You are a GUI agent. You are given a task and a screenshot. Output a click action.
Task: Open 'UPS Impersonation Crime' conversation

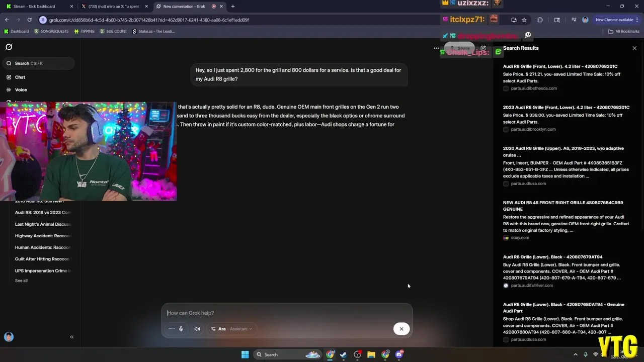(43, 270)
